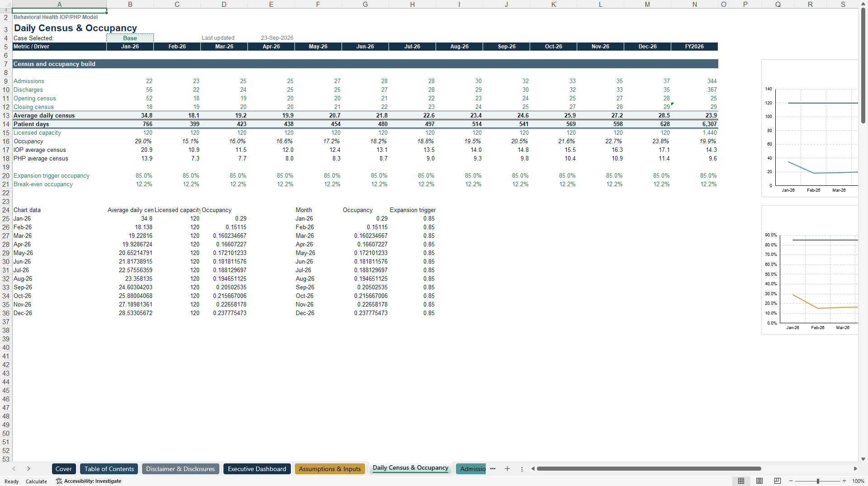Switch to Normal view icon
Image resolution: width=868 pixels, height=486 pixels.
[x=741, y=481]
